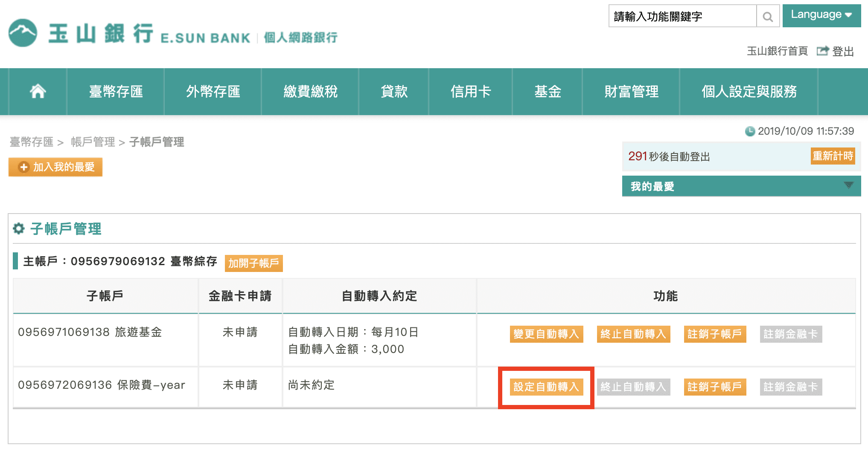Viewport: 868px width, 451px height.
Task: Click the function keyword search field
Action: click(x=682, y=17)
